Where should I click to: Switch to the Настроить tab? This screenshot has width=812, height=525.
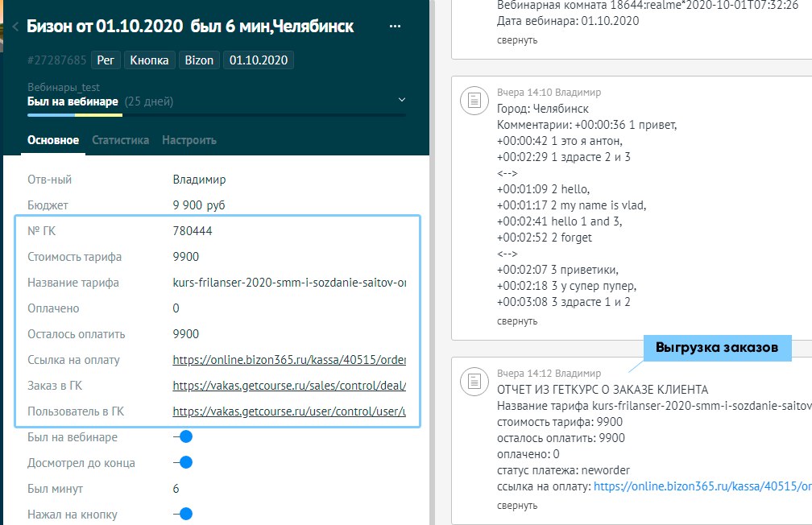[x=189, y=140]
